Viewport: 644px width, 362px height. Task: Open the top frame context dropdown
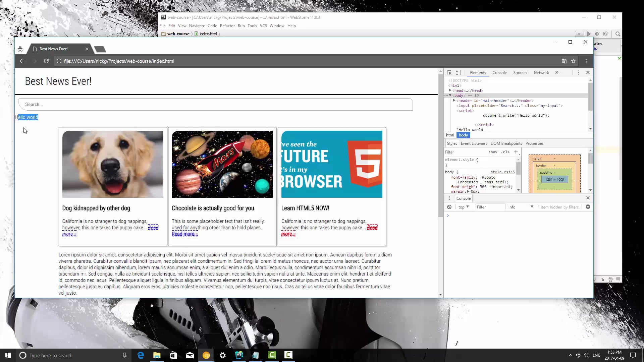(463, 207)
